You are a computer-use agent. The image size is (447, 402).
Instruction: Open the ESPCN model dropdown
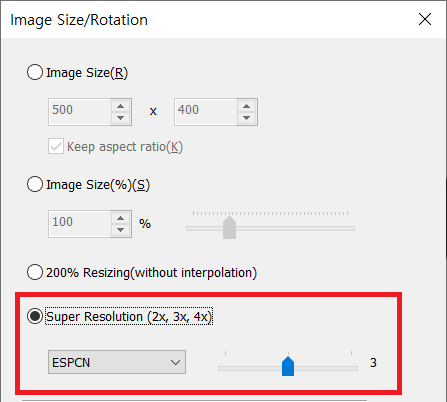click(x=117, y=362)
